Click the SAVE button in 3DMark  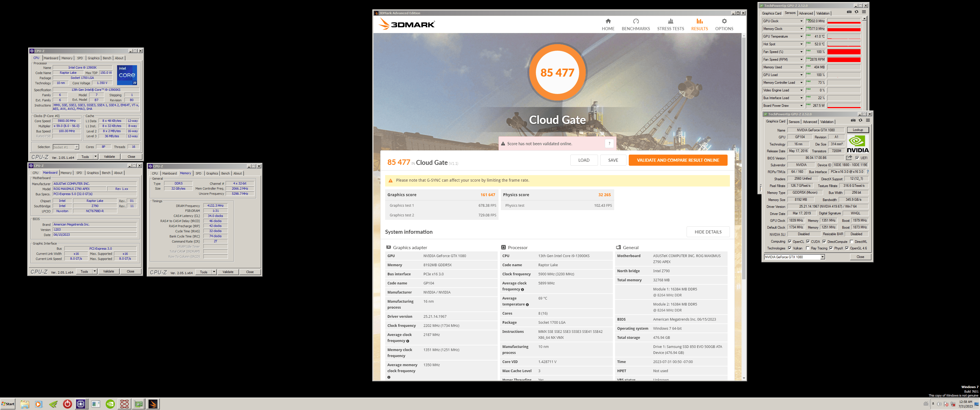pyautogui.click(x=613, y=160)
